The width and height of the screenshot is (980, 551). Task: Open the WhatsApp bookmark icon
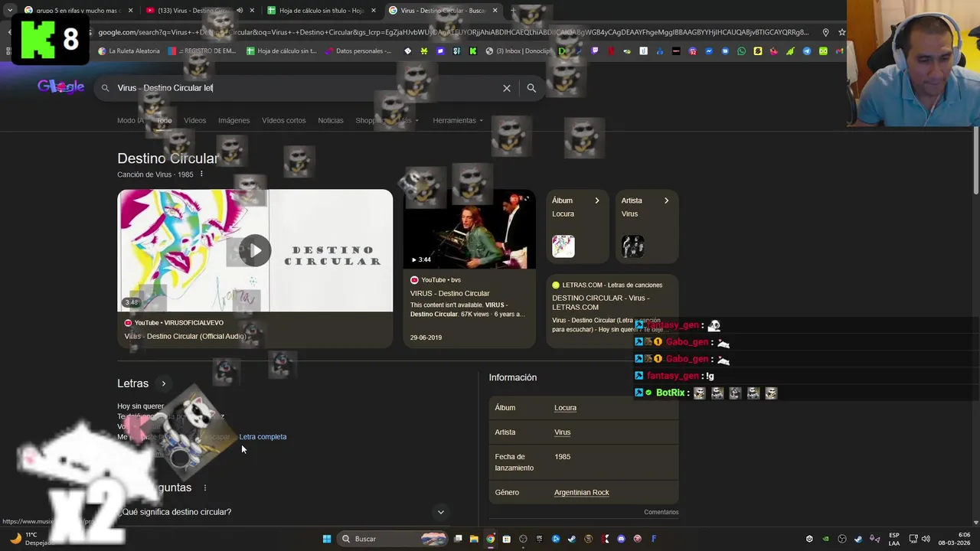coord(742,51)
